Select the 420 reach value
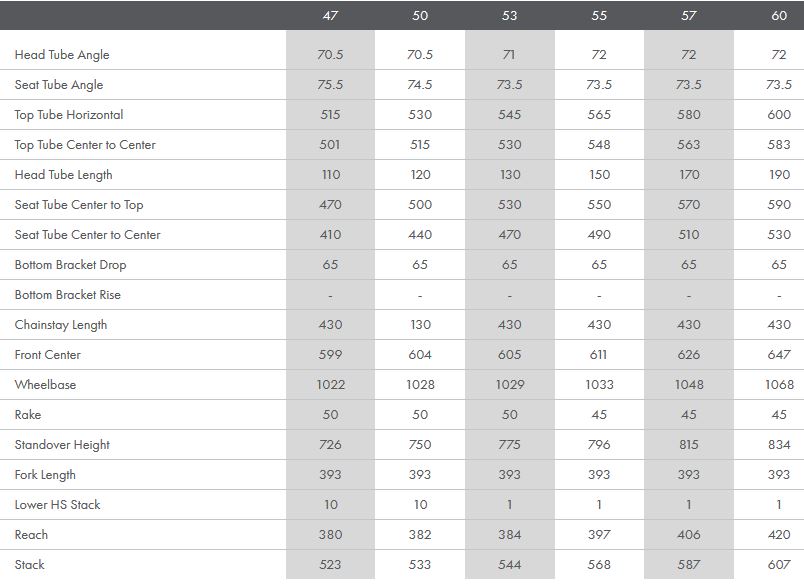 (778, 535)
